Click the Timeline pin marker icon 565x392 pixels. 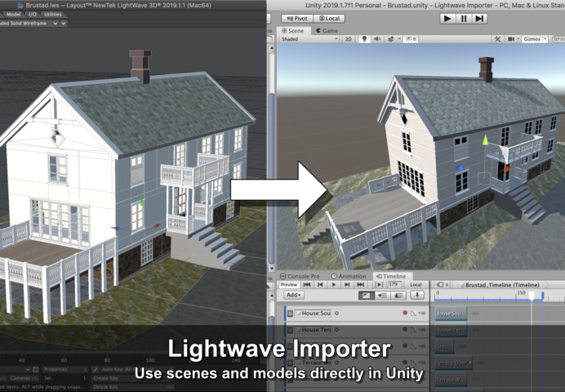417,296
